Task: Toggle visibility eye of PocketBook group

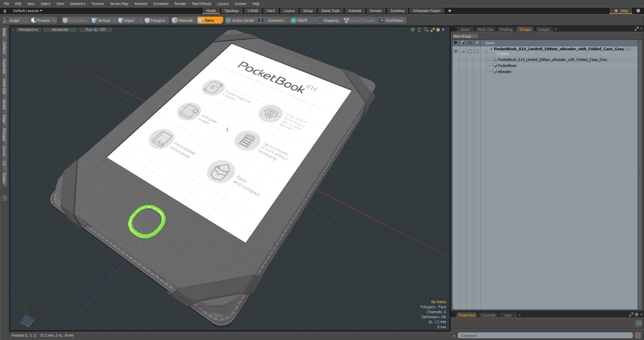Action: click(455, 51)
